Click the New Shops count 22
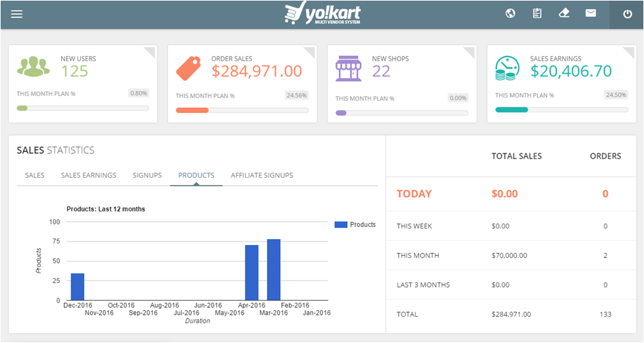Viewport: 644px width, 343px height. pos(381,71)
